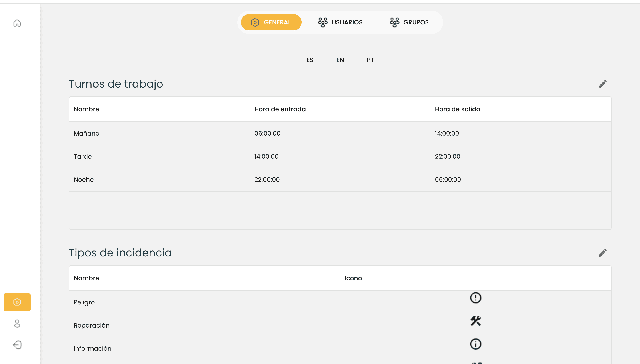The width and height of the screenshot is (640, 364).
Task: Click the logout icon in the sidebar
Action: (17, 345)
